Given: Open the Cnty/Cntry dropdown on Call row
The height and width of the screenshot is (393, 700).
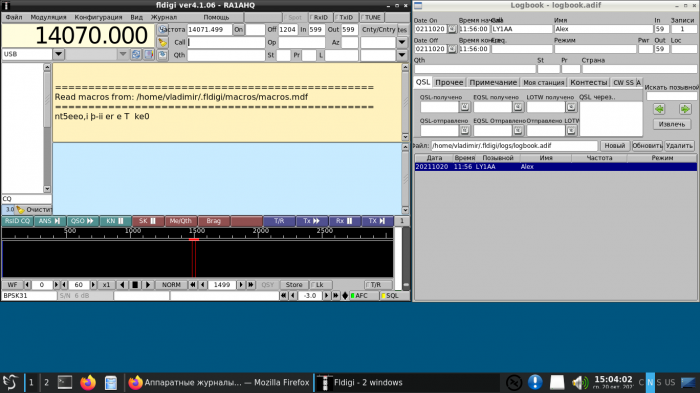Looking at the screenshot, I should click(402, 42).
